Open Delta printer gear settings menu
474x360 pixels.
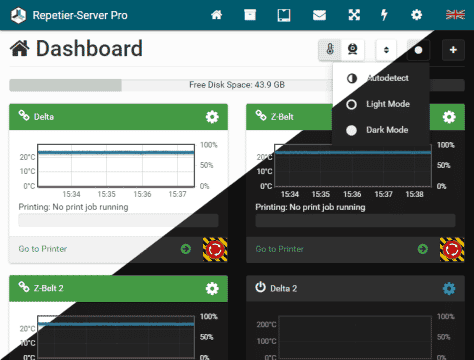(212, 117)
